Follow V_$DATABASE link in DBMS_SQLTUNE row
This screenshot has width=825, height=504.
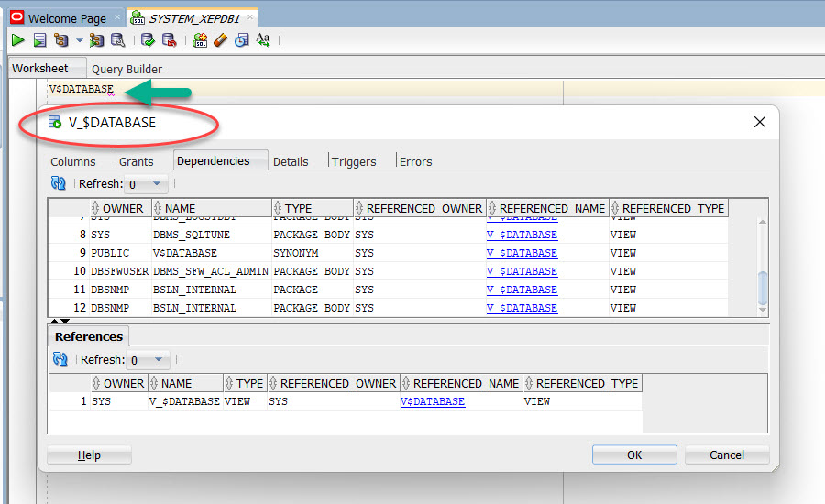tap(522, 235)
